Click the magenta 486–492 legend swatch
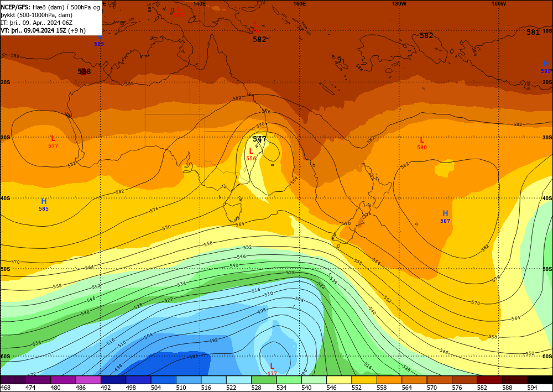 (x=88, y=380)
